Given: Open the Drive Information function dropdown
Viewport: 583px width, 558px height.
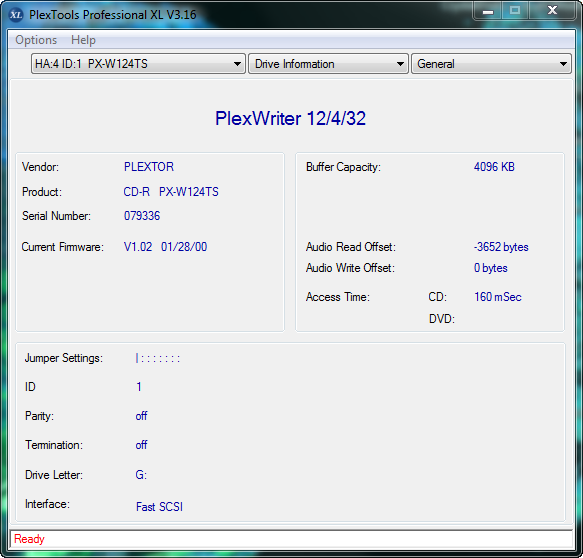Looking at the screenshot, I should (x=328, y=64).
